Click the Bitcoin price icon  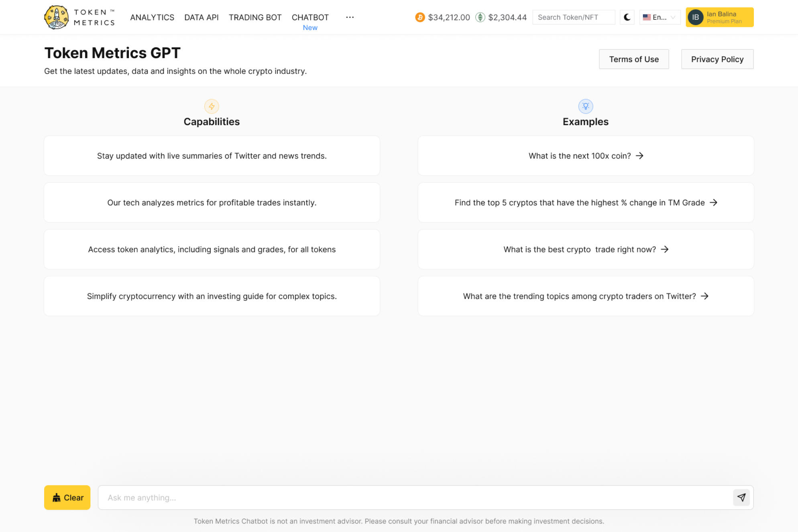[x=420, y=17]
